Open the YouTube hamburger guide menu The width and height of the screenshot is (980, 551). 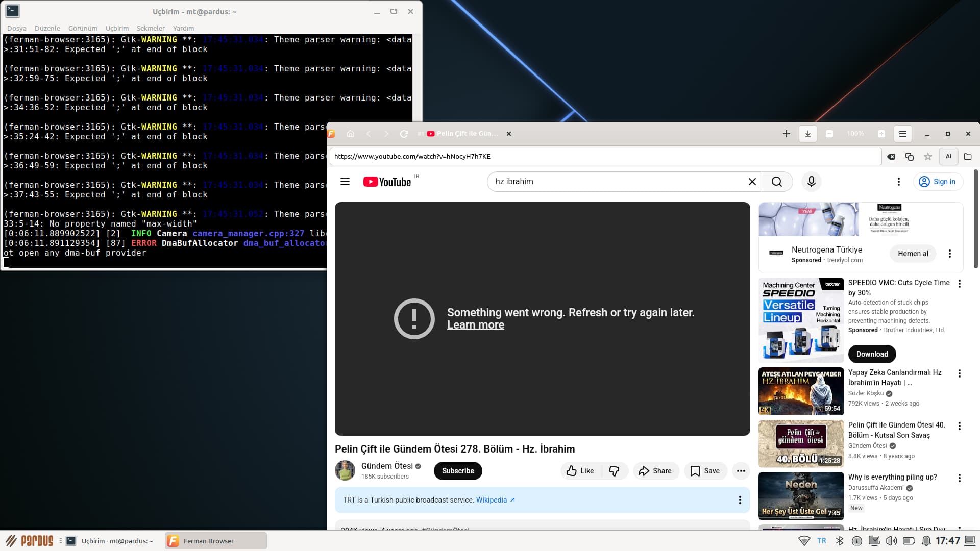click(345, 182)
